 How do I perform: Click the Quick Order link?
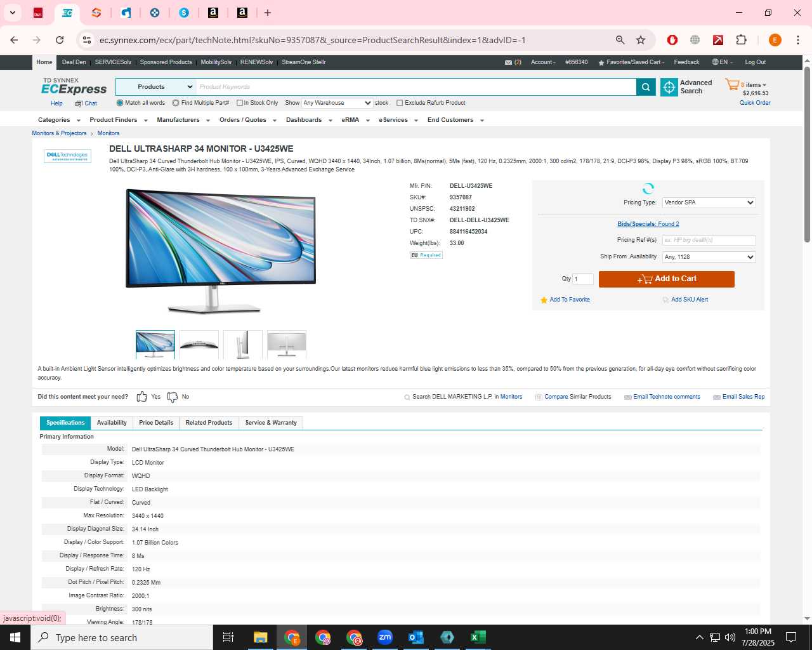pos(755,103)
